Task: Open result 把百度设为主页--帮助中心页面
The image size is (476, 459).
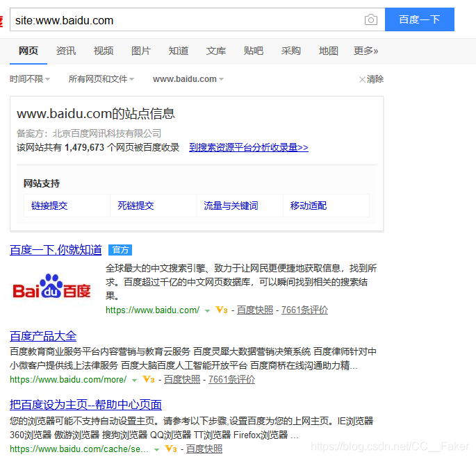Action: click(85, 405)
